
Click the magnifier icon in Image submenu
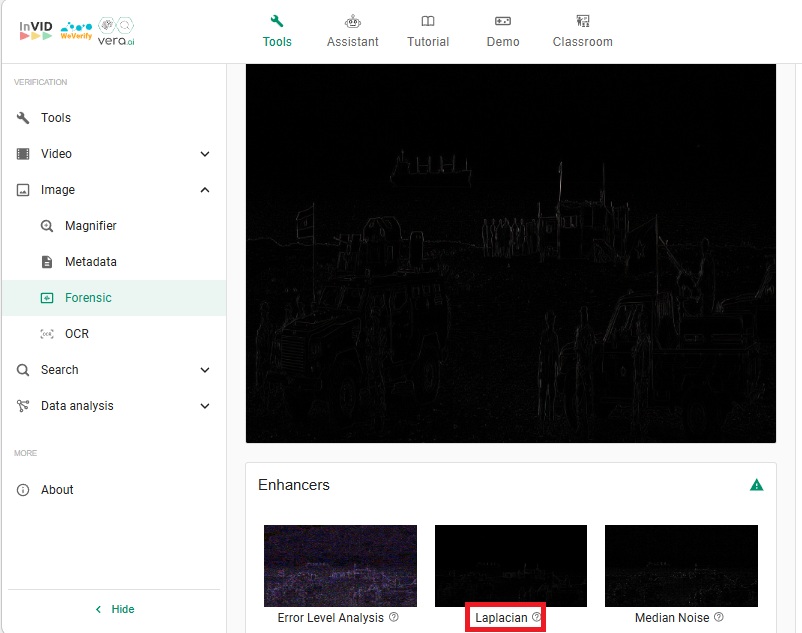47,226
